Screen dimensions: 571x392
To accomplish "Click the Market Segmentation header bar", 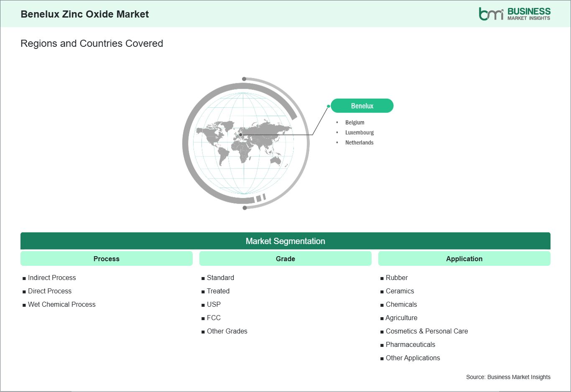I will (x=285, y=241).
